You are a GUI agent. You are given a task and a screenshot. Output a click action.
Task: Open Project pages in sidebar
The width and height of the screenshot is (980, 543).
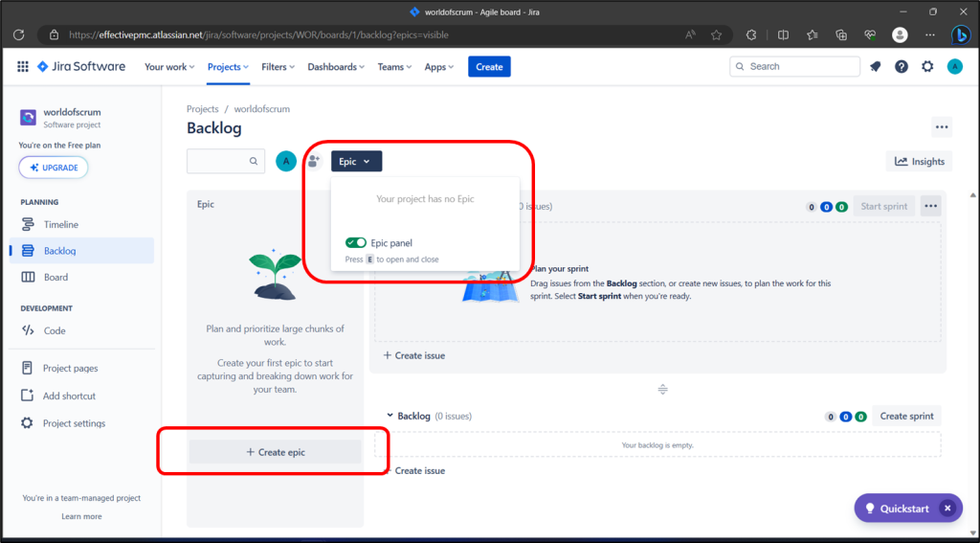pyautogui.click(x=81, y=369)
